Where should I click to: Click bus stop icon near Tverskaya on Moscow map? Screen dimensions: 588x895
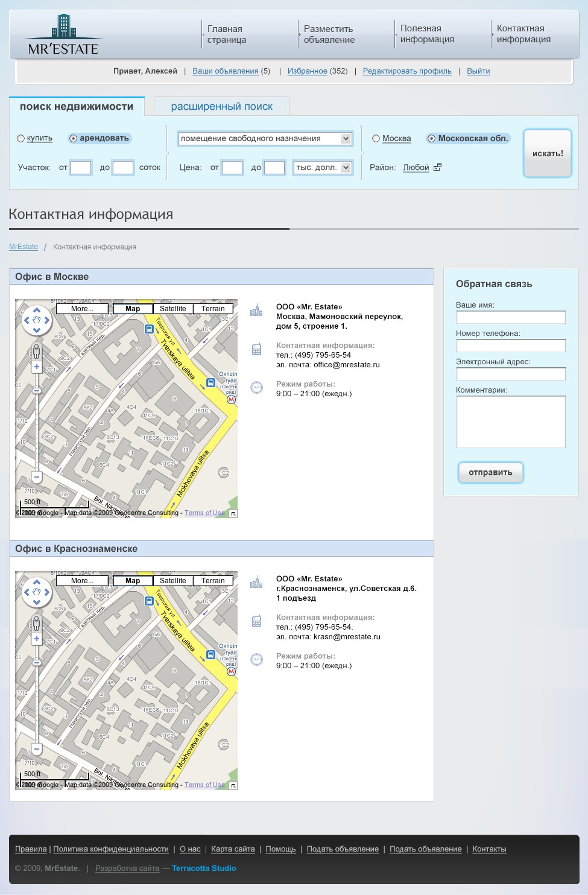click(x=149, y=329)
